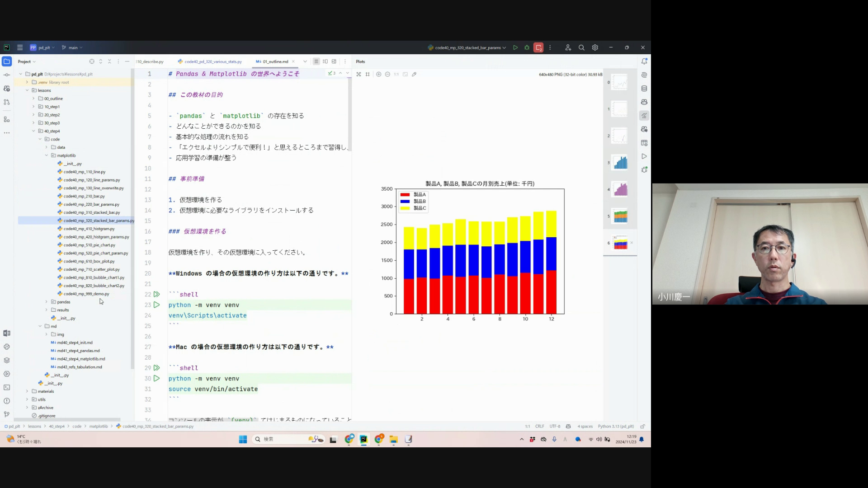This screenshot has height=488, width=868.
Task: Run the python -m venv venv line 23
Action: tap(156, 305)
